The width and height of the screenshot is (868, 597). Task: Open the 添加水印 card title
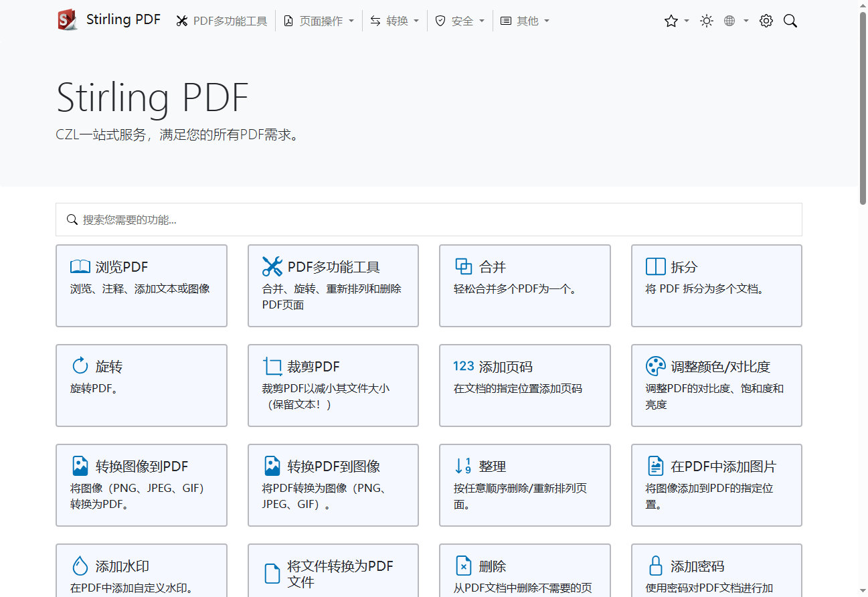[x=122, y=566]
